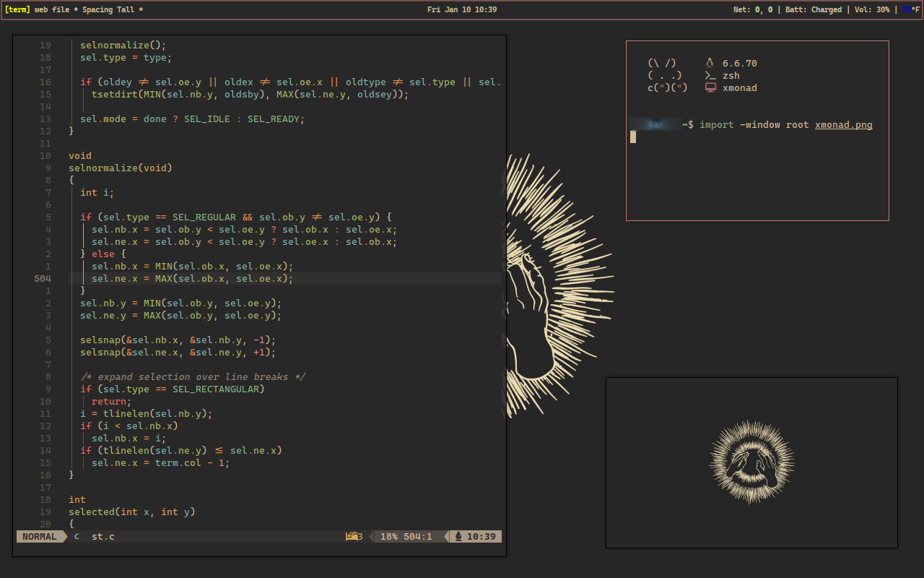Switch to the [term] workspace
924x578 pixels.
click(17, 10)
